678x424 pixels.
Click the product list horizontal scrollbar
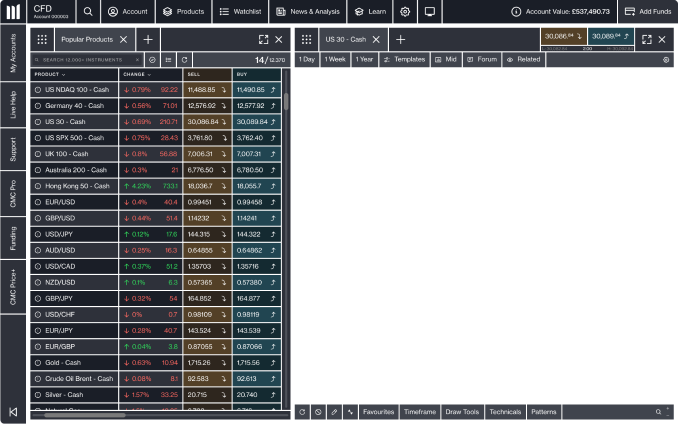[x=85, y=415]
